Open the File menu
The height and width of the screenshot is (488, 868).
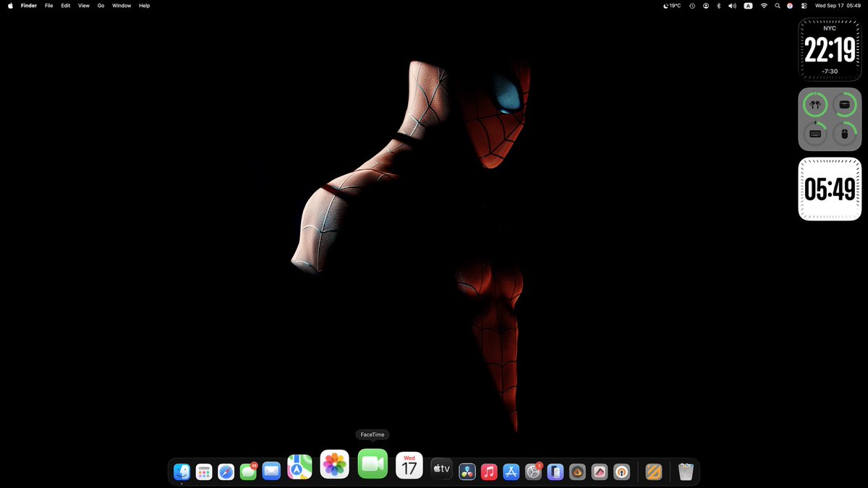49,5
